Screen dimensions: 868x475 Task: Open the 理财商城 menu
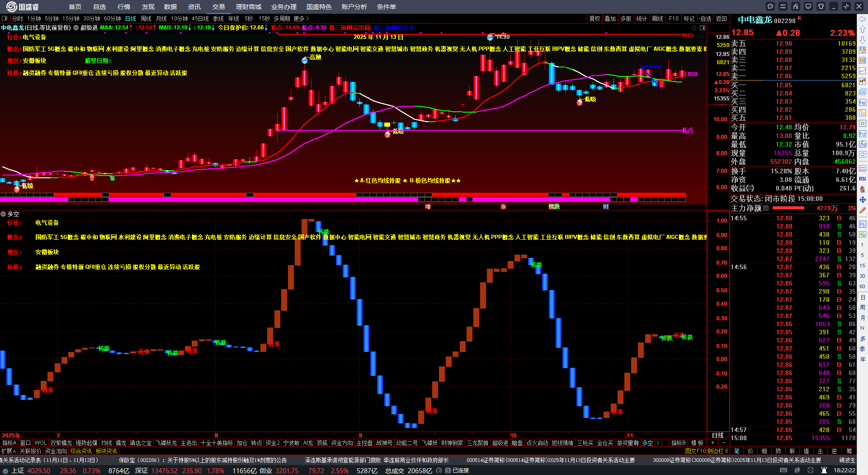pos(249,7)
